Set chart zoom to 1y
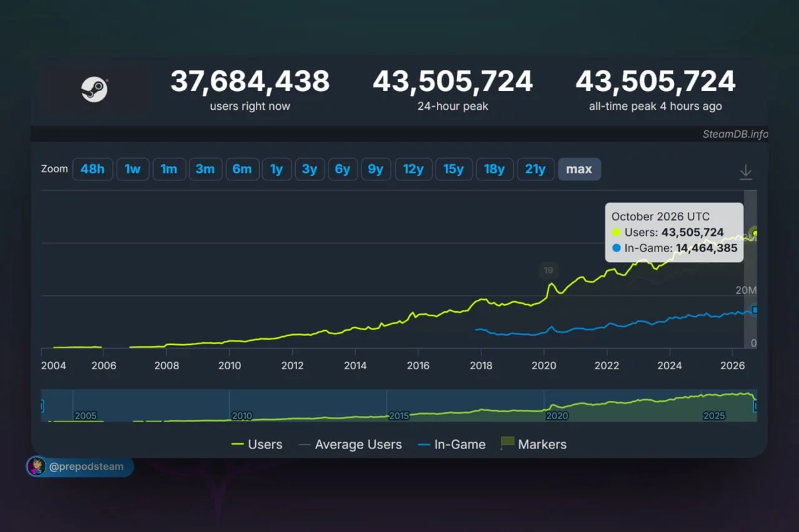The image size is (799, 532). click(x=277, y=169)
